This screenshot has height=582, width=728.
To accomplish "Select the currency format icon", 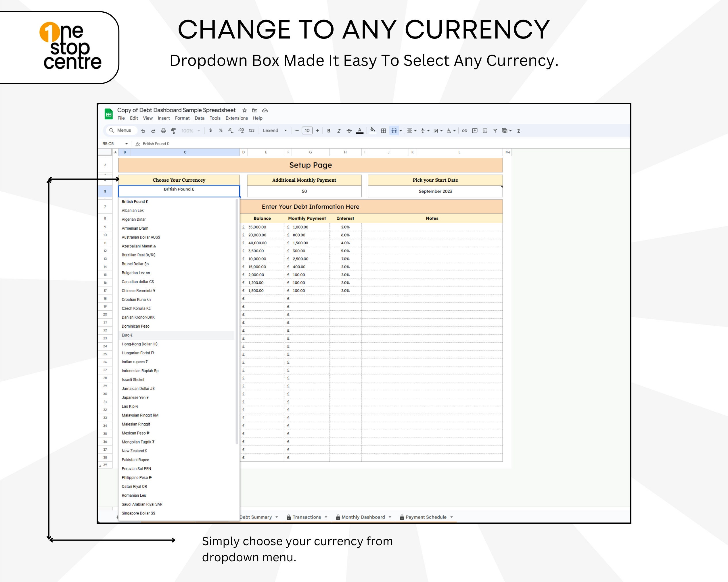I will [210, 131].
